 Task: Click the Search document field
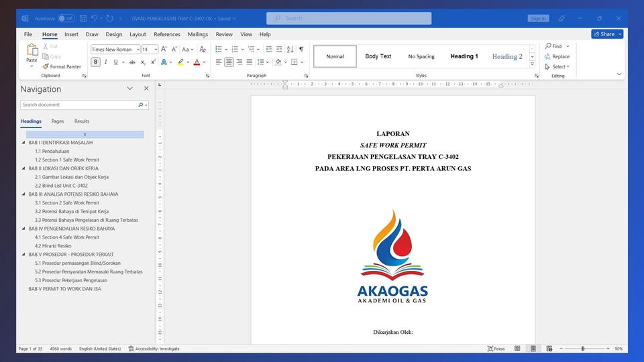[85, 105]
